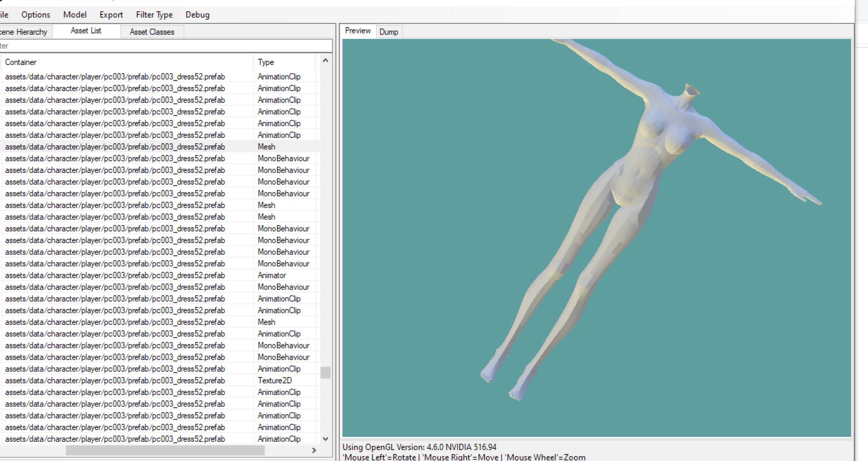Select the Preview tab
Image resolution: width=868 pixels, height=461 pixels.
358,31
